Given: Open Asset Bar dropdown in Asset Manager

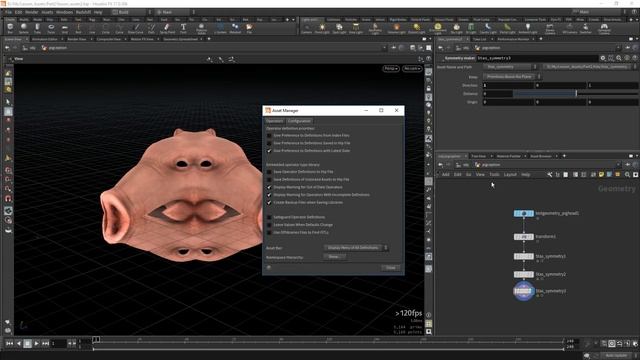Looking at the screenshot, I should pyautogui.click(x=356, y=248).
